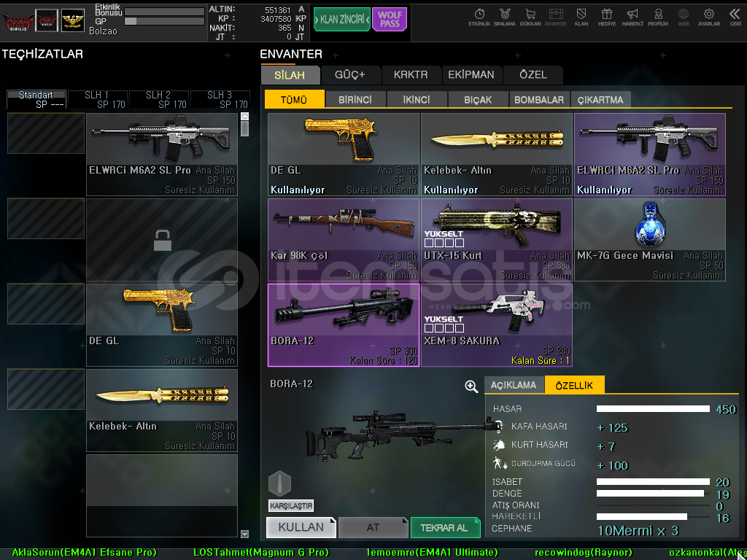This screenshot has width=747, height=560.
Task: Select the BOMBALAR filter tab
Action: tap(539, 99)
